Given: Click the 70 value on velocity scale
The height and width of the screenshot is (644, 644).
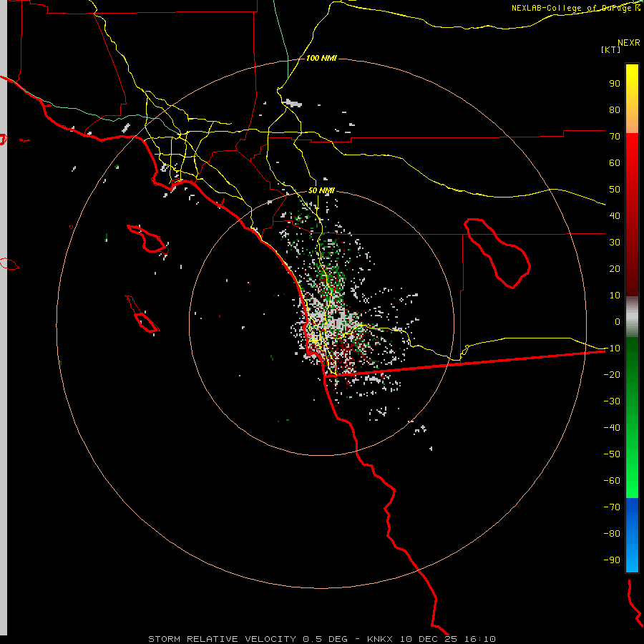Looking at the screenshot, I should tap(615, 137).
